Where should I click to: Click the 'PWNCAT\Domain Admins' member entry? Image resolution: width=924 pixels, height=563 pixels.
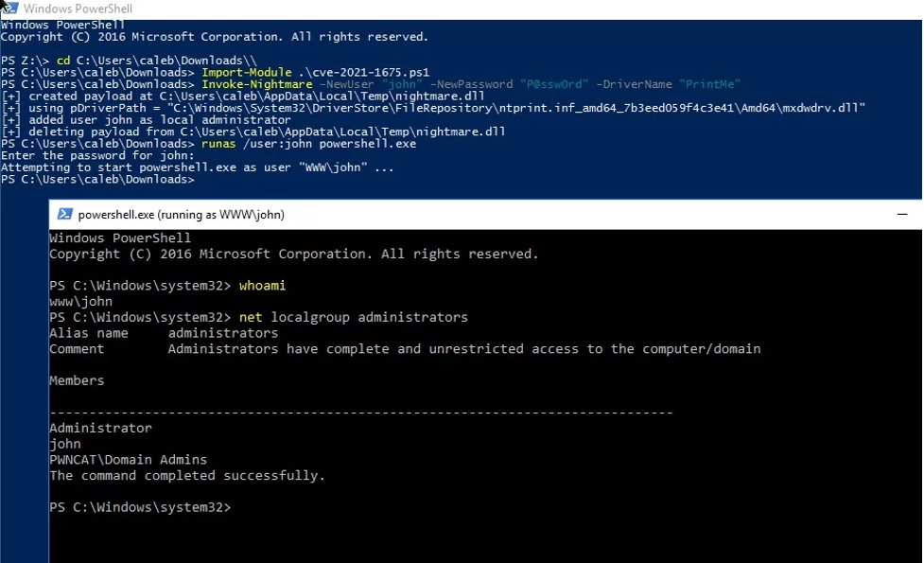point(128,460)
